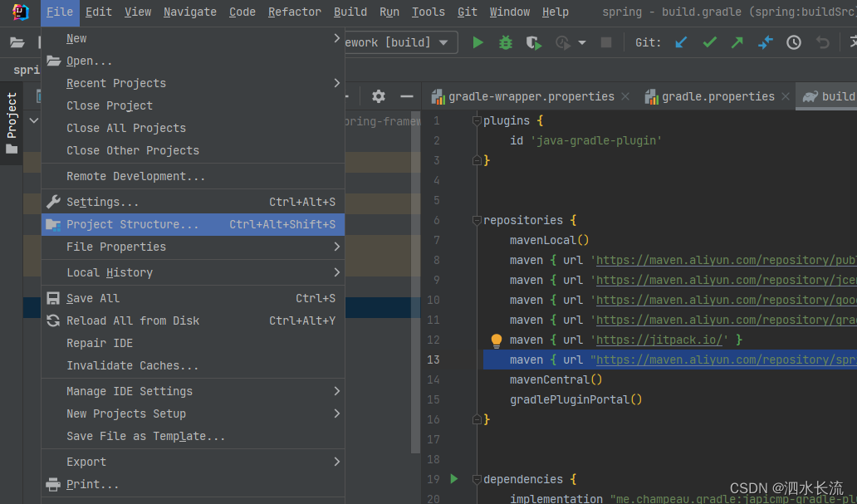Choose Save File as Template...

click(193, 436)
